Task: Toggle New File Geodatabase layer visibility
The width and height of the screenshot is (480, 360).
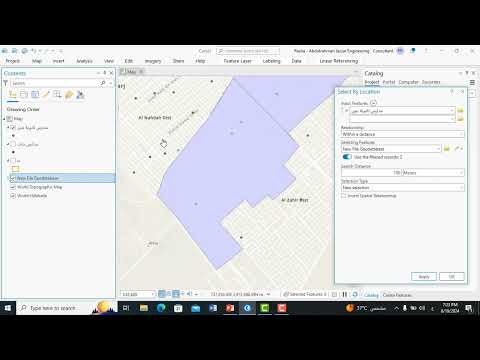Action: 13,178
